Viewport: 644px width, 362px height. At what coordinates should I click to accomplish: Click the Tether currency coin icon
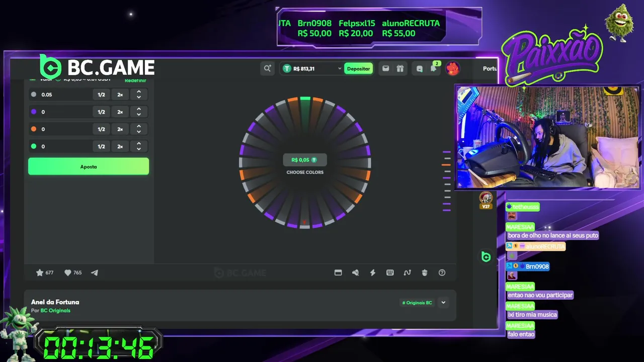coord(287,68)
